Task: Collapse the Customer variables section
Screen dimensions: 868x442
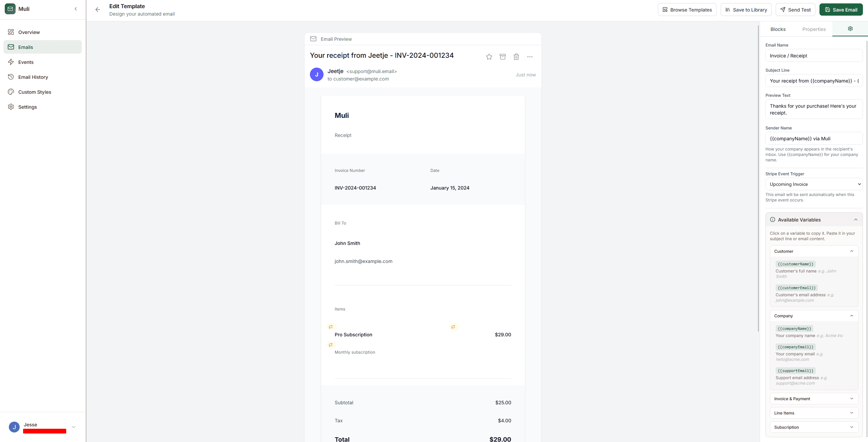Action: (852, 251)
